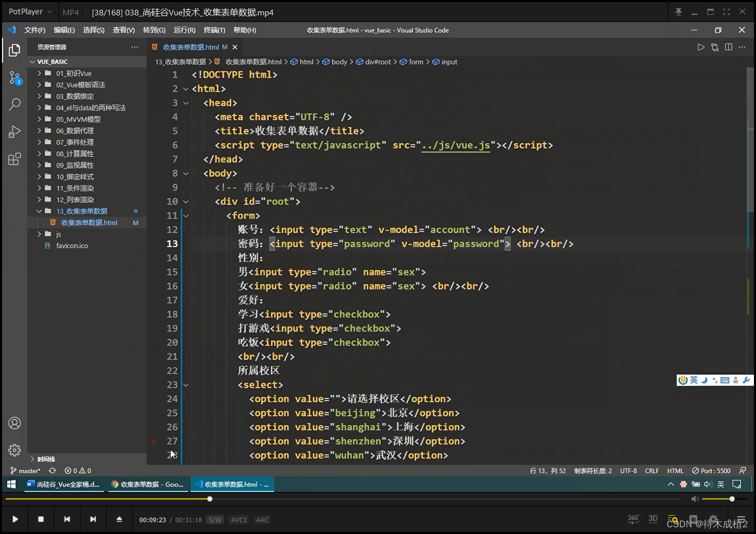Image resolution: width=756 pixels, height=534 pixels.
Task: Go to previous file in PotPlayer
Action: [67, 519]
